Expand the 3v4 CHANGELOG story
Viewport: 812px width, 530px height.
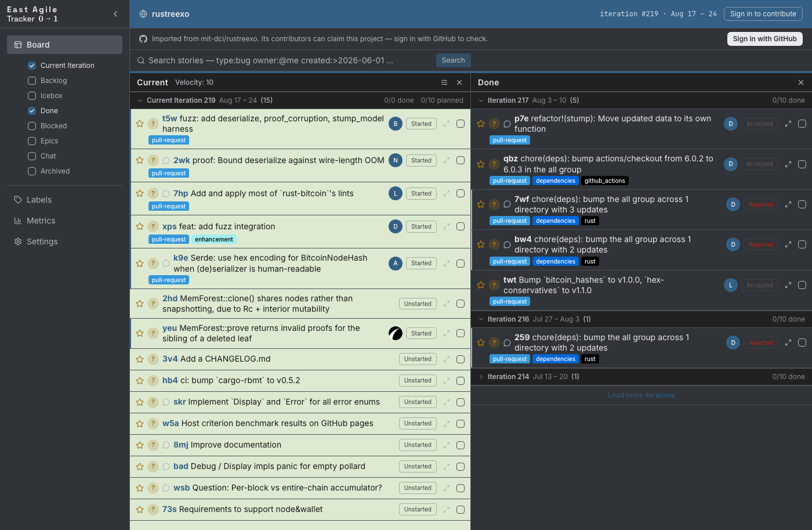pos(447,359)
